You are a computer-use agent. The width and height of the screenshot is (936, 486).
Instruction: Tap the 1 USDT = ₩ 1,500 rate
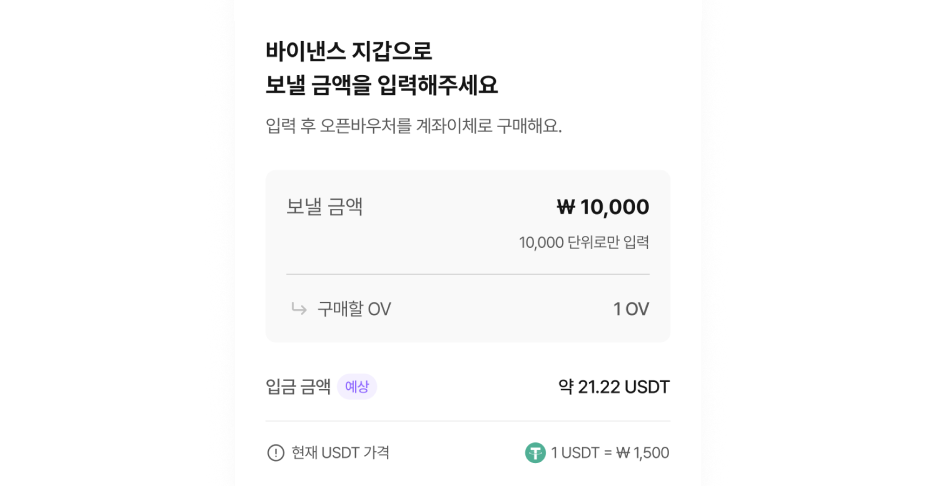(610, 453)
